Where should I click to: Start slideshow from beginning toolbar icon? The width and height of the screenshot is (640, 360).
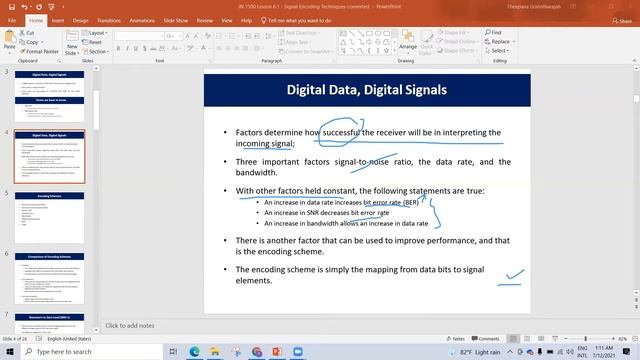[x=51, y=7]
